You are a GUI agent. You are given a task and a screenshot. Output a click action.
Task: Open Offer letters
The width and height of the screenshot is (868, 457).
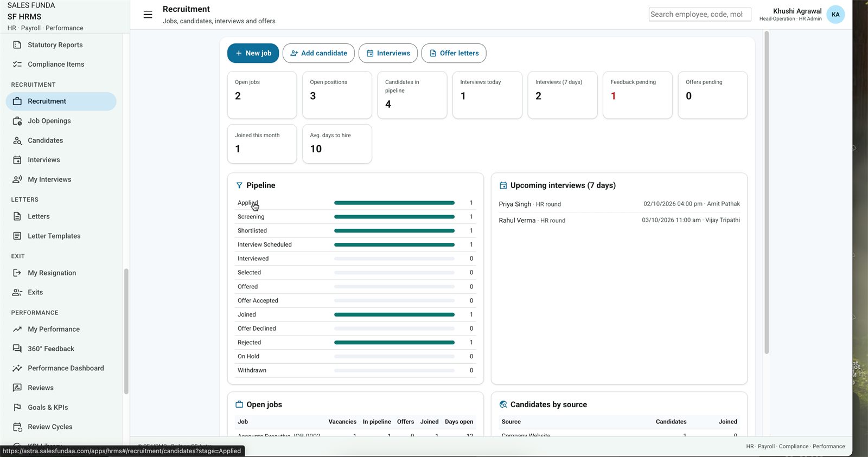coord(454,53)
